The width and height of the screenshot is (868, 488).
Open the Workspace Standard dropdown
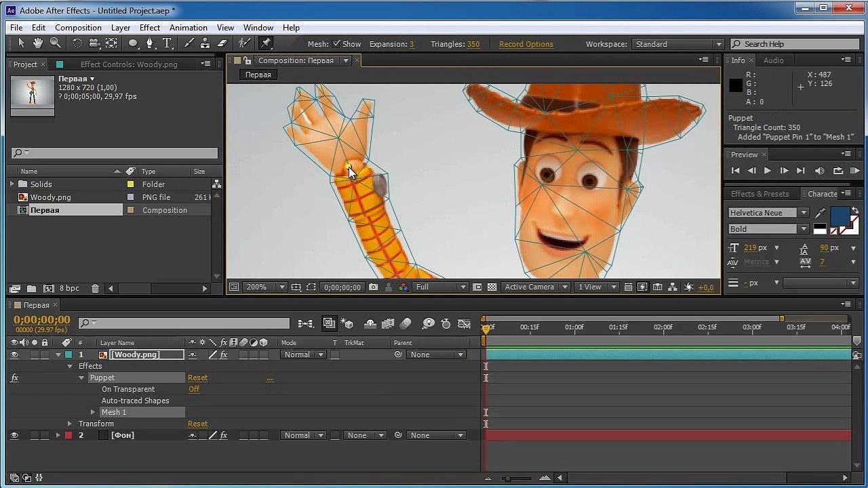(x=678, y=44)
